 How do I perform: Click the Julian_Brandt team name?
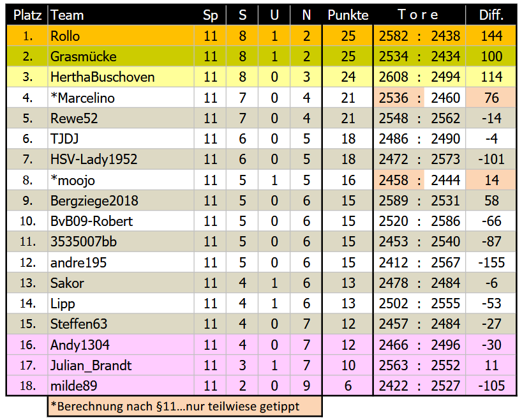click(x=91, y=366)
